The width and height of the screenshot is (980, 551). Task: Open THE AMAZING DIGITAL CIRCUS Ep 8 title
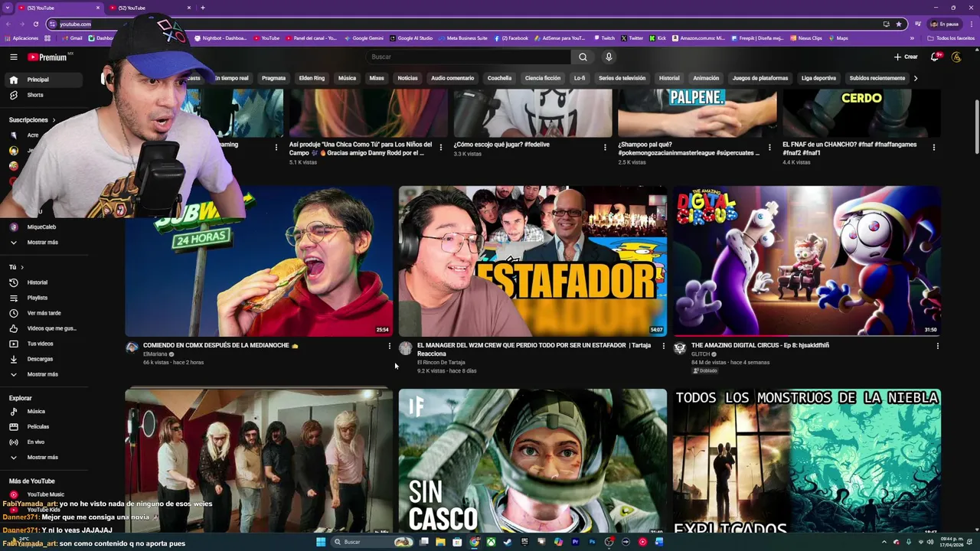click(759, 346)
